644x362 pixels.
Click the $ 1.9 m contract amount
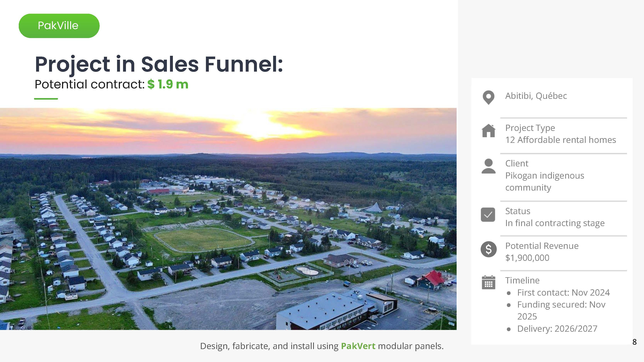[x=168, y=84]
